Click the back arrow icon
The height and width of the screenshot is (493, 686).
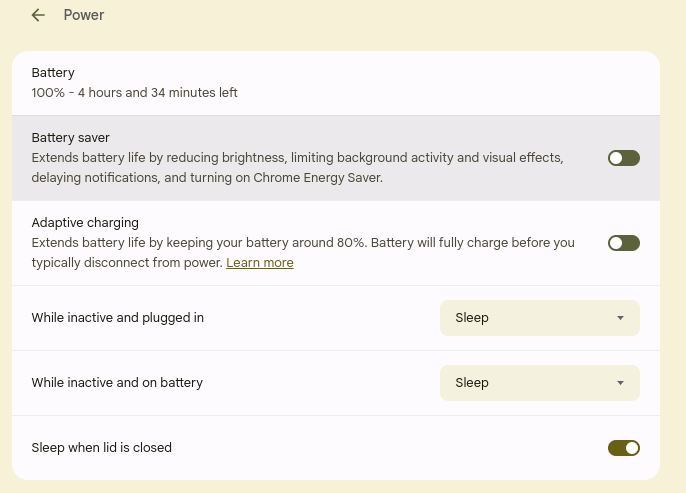coord(38,15)
